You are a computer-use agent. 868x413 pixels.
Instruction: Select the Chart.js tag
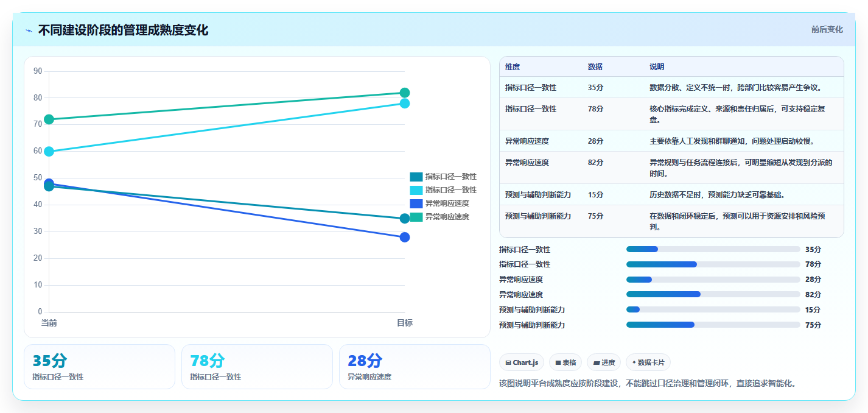click(522, 362)
